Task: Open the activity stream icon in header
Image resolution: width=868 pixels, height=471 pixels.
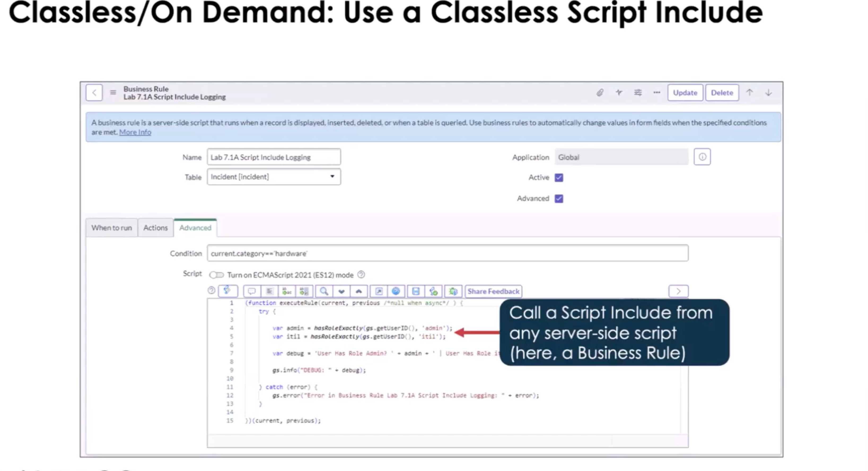Action: (x=619, y=92)
